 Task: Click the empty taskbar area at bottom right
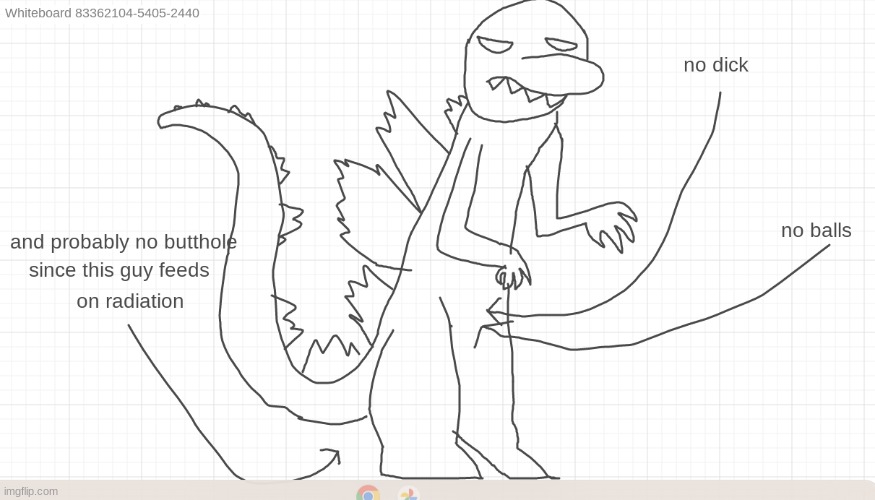(700, 491)
